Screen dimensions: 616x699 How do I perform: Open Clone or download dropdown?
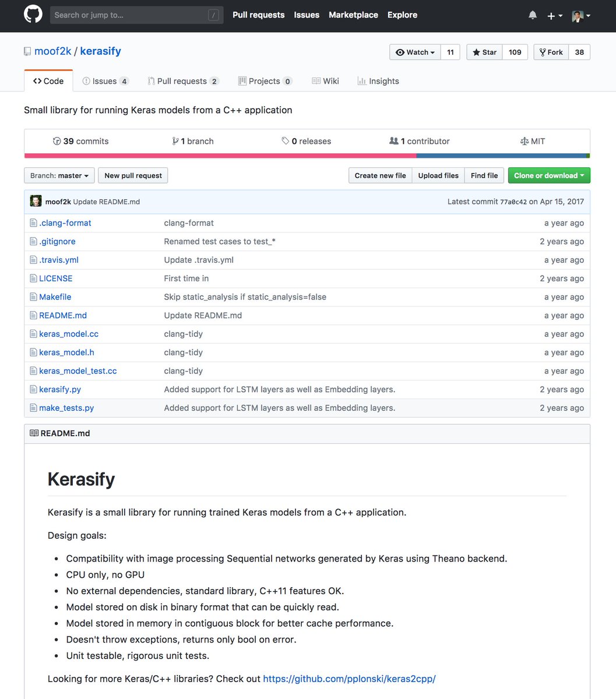(x=549, y=175)
